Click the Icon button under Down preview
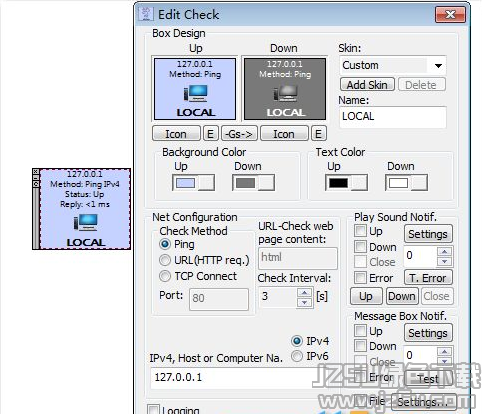Screen dimensions: 482x414 [x=284, y=134]
